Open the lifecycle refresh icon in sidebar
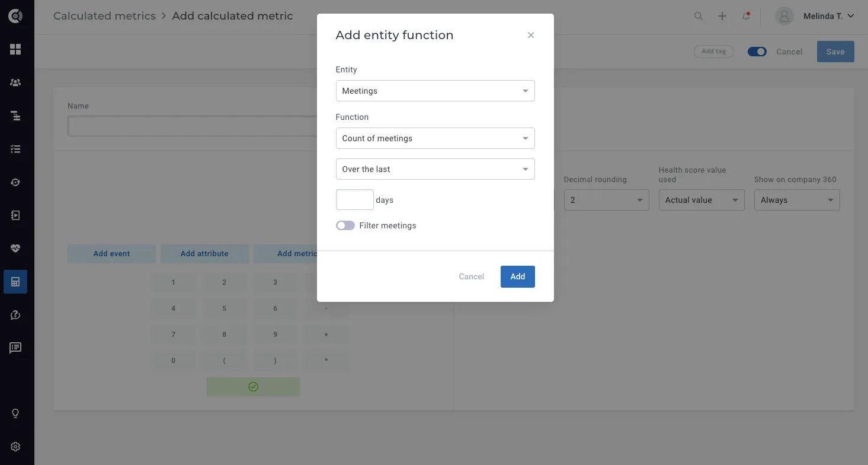This screenshot has width=868, height=465. coord(15,182)
